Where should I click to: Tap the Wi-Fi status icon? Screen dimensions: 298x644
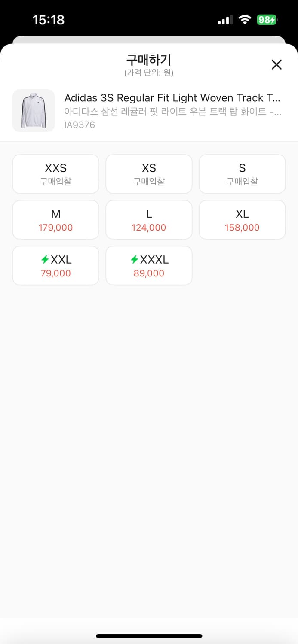coord(245,20)
